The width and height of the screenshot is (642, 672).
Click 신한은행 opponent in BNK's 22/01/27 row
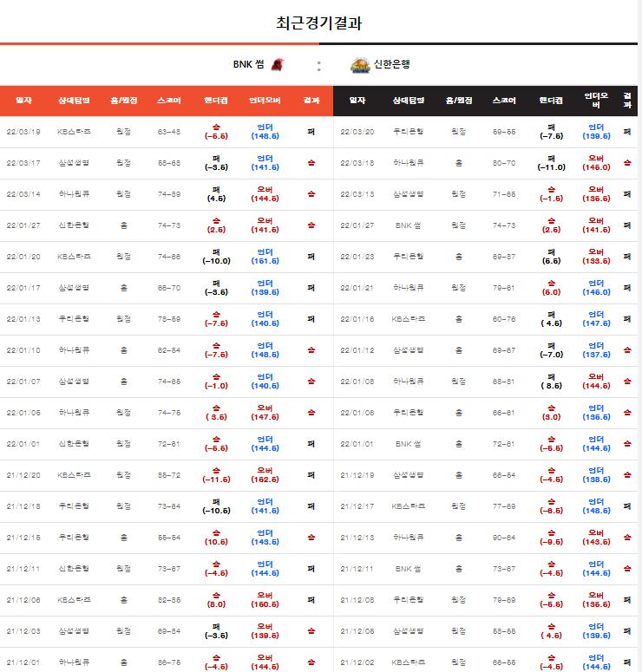coord(74,225)
